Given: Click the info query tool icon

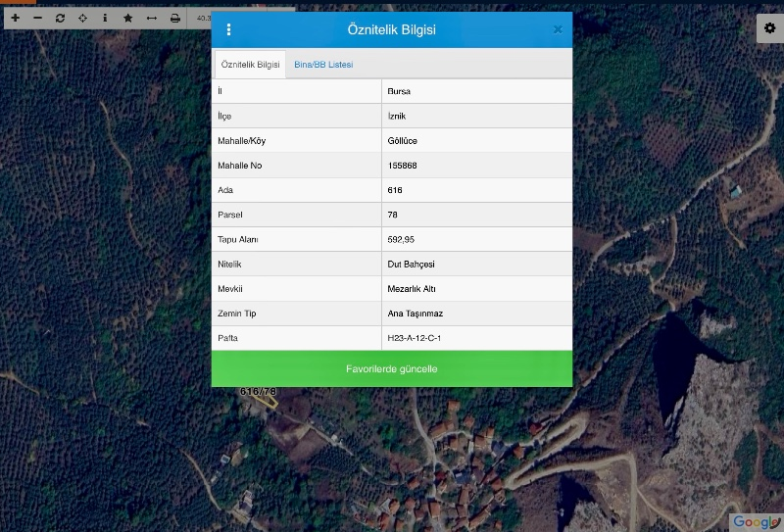Looking at the screenshot, I should (x=105, y=18).
